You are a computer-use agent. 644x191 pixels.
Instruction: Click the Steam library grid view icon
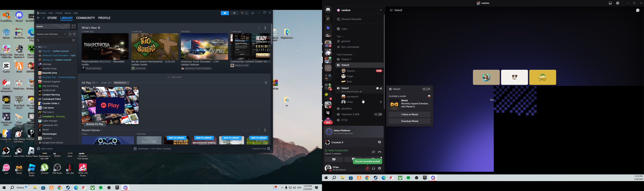pyautogui.click(x=73, y=26)
